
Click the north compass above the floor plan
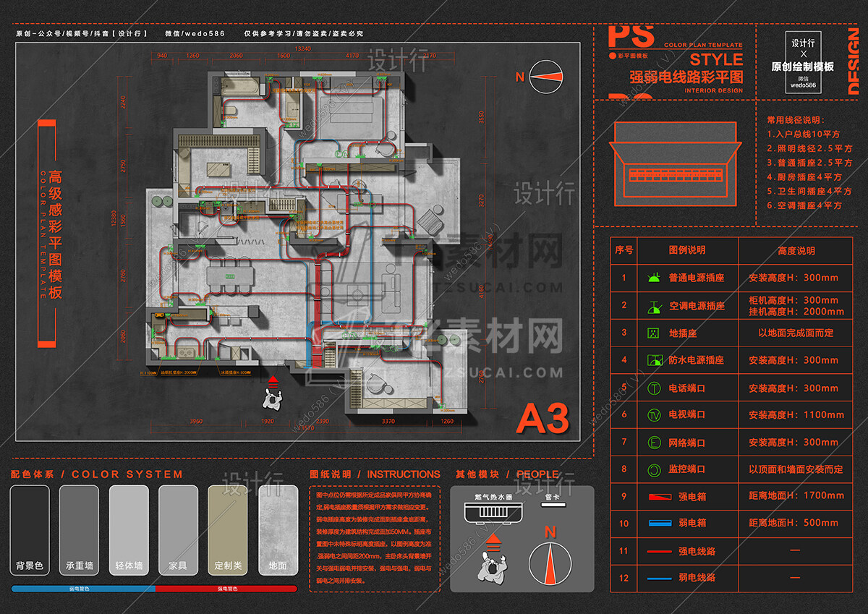pyautogui.click(x=546, y=77)
